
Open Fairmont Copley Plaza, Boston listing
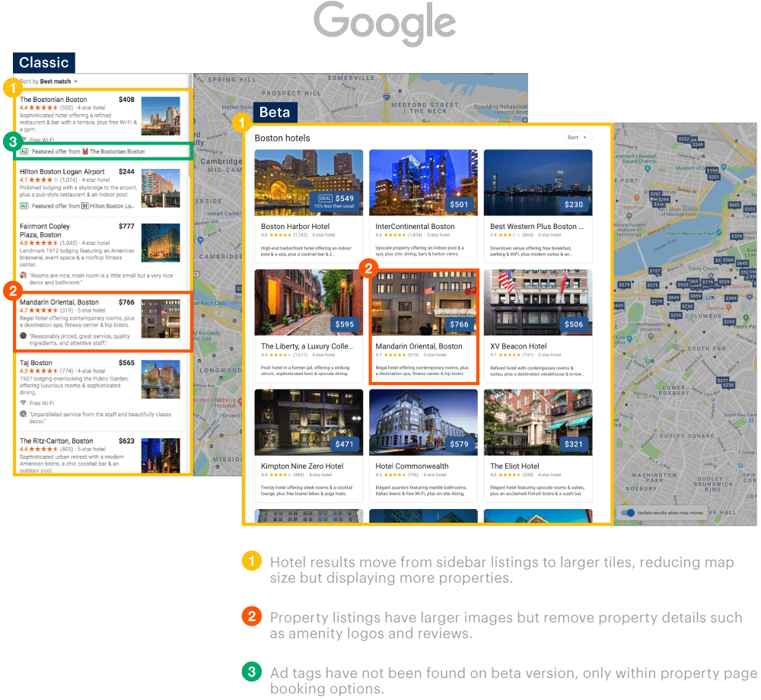tap(45, 231)
